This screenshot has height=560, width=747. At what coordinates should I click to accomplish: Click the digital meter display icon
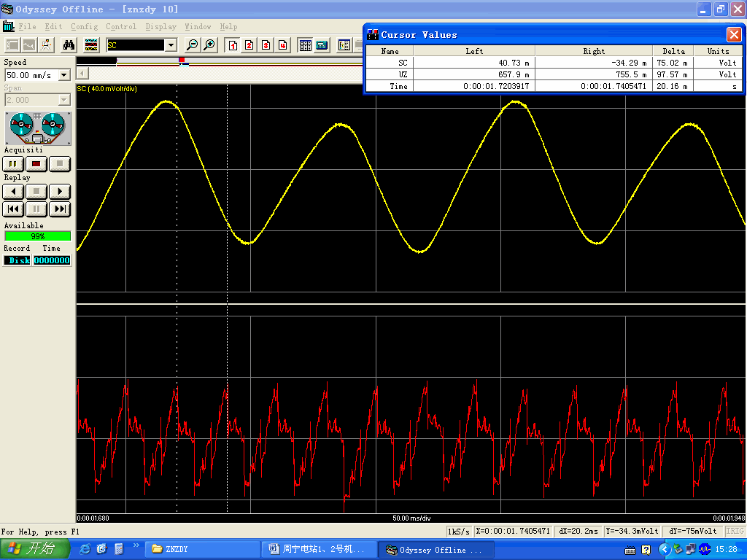pos(322,45)
